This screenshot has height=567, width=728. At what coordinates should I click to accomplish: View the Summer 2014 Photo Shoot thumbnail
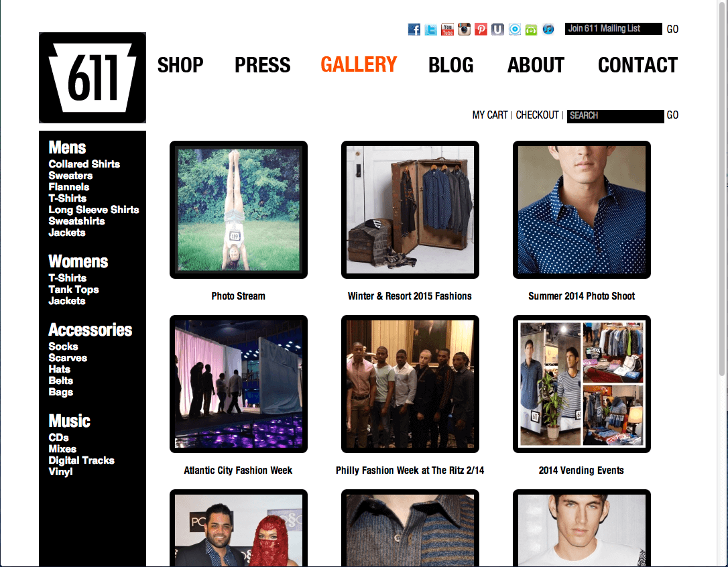[x=582, y=210]
